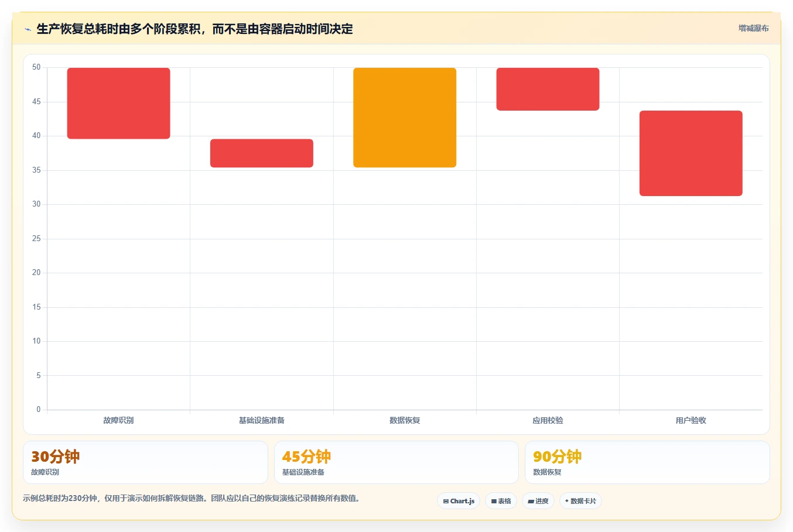Image resolution: width=793 pixels, height=532 pixels.
Task: Click the 45分钟 data card value
Action: pyautogui.click(x=306, y=457)
